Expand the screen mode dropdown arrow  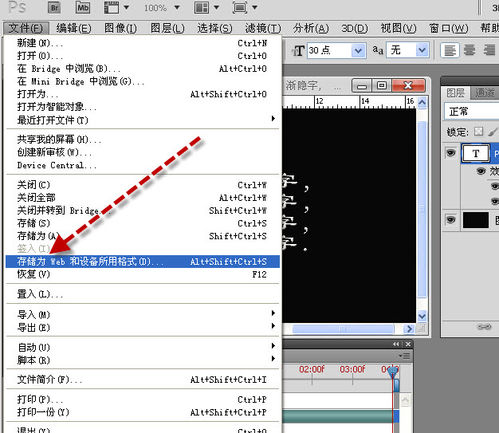click(x=255, y=7)
